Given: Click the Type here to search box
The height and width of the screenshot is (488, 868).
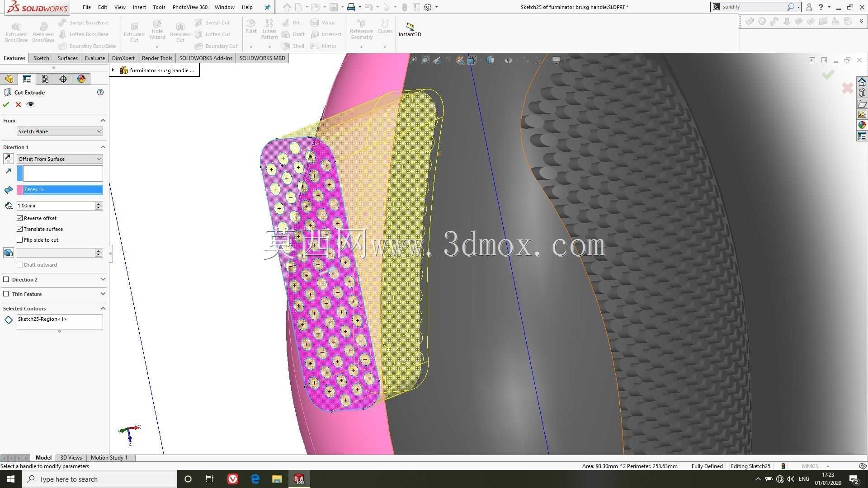Looking at the screenshot, I should (99, 479).
